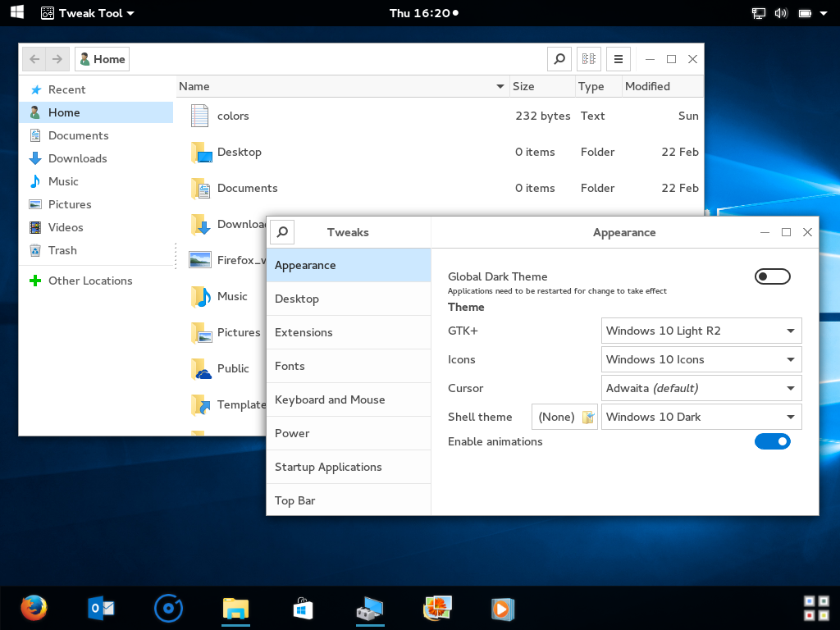840x630 pixels.
Task: Go forward with the right arrow in Files
Action: [57, 59]
